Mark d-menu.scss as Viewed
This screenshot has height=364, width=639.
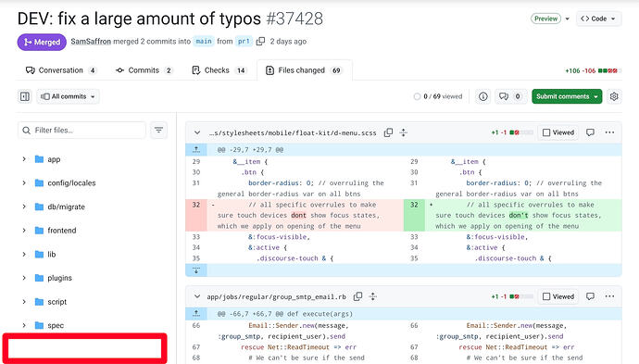[558, 132]
